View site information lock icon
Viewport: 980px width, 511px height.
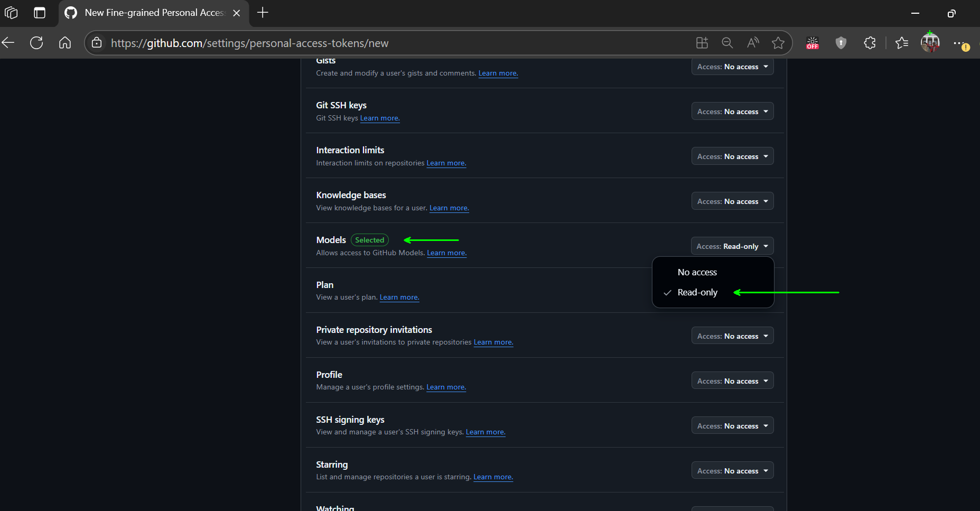coord(97,43)
